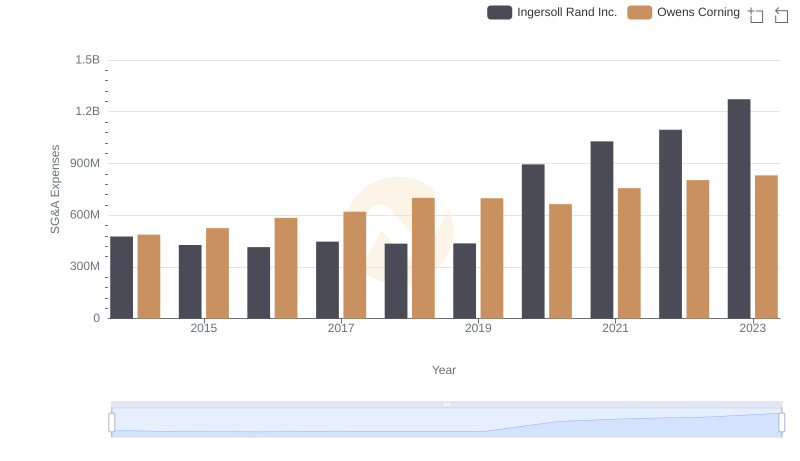Click the top grip of zoom slider
This screenshot has width=800, height=461.
point(446,404)
